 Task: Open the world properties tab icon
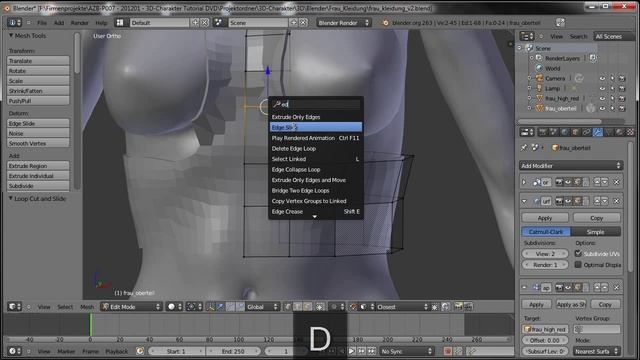(x=564, y=132)
